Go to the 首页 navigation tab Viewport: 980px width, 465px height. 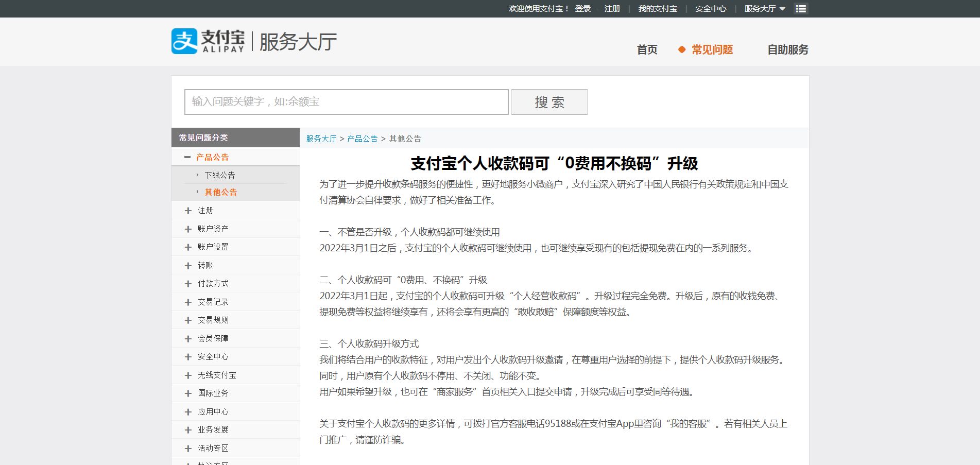[647, 49]
